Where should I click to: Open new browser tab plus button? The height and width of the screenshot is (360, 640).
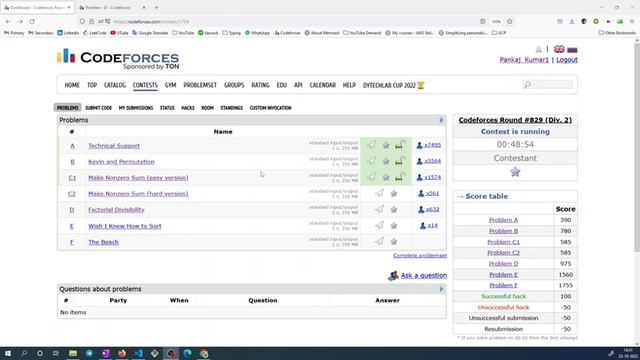point(156,7)
